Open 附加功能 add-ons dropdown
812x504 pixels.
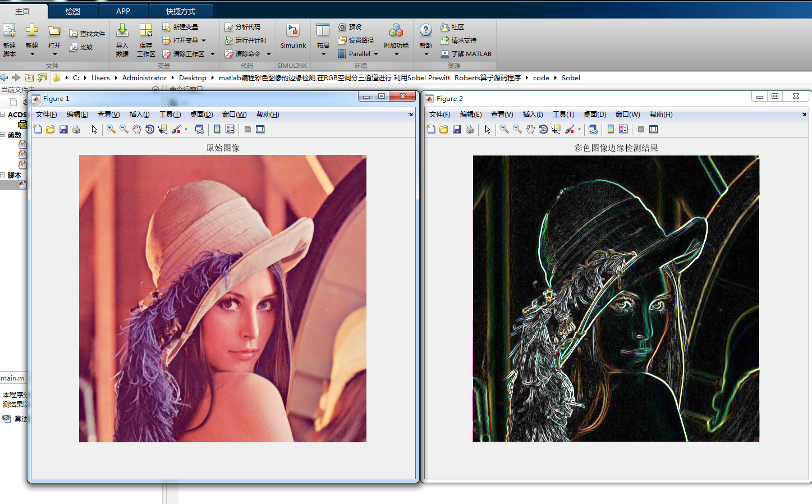396,40
